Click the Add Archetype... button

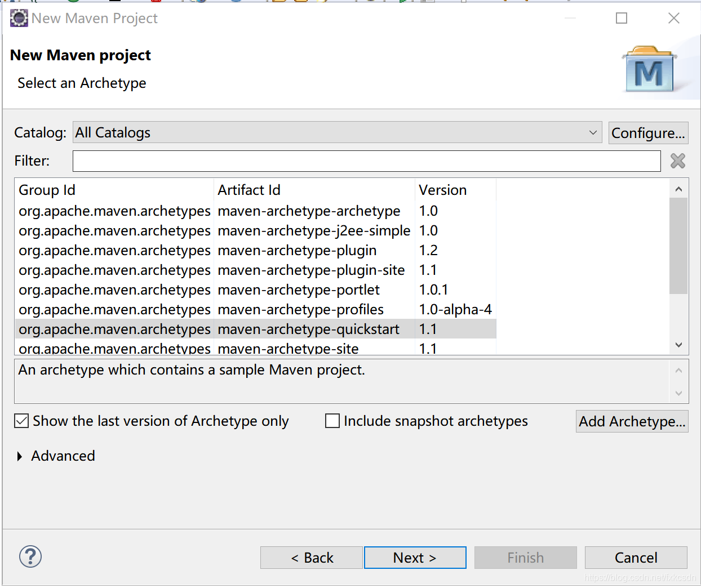(632, 421)
